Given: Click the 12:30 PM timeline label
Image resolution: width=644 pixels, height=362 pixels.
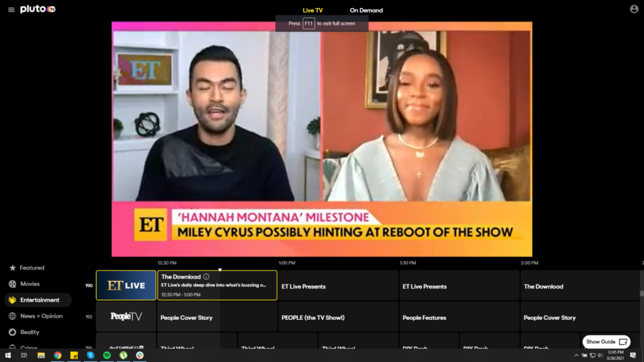Looking at the screenshot, I should pyautogui.click(x=167, y=263).
